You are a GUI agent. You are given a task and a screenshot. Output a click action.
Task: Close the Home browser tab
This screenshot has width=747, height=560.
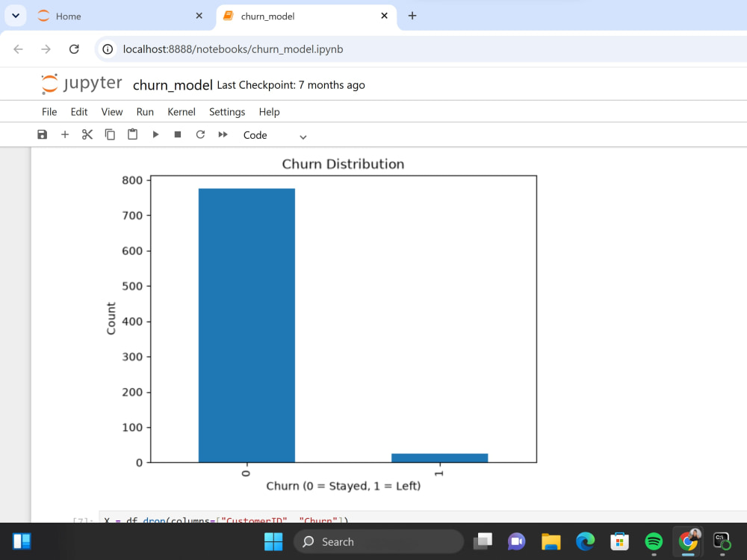click(199, 16)
